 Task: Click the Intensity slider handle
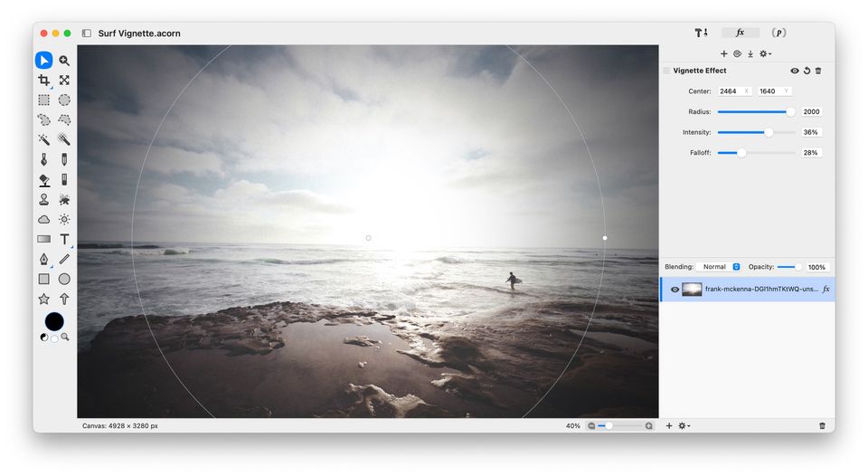click(769, 132)
